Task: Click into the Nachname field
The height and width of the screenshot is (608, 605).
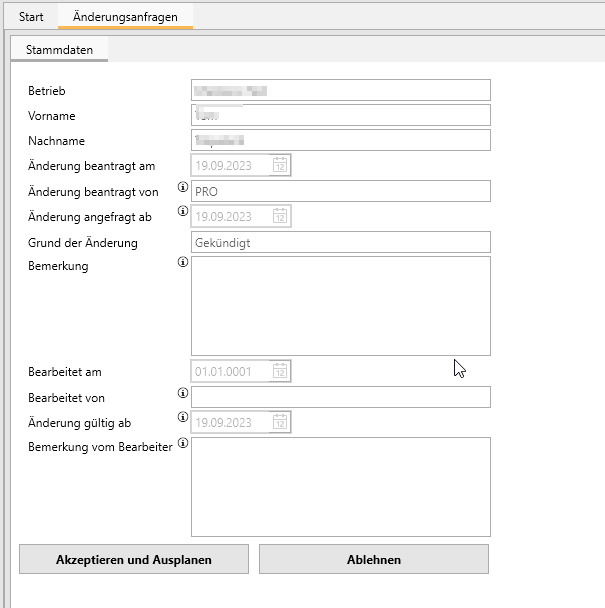Action: coord(341,140)
